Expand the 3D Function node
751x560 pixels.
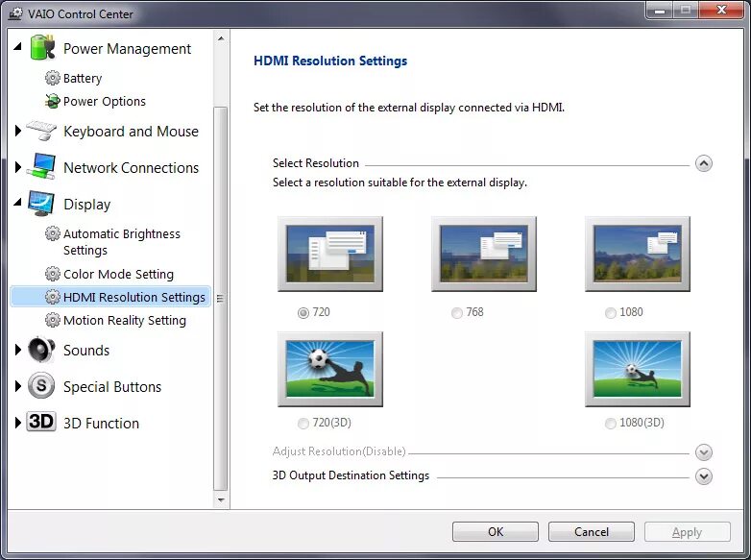18,422
